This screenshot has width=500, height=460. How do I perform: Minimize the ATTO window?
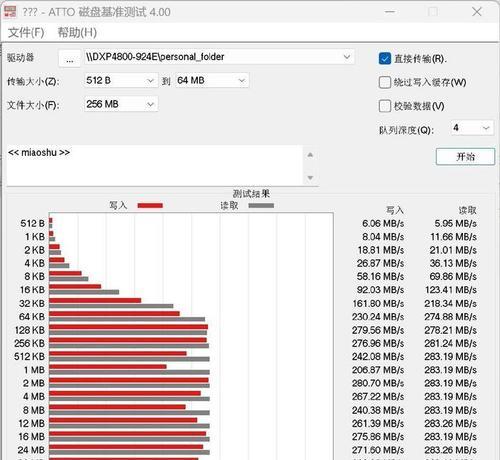(x=390, y=12)
